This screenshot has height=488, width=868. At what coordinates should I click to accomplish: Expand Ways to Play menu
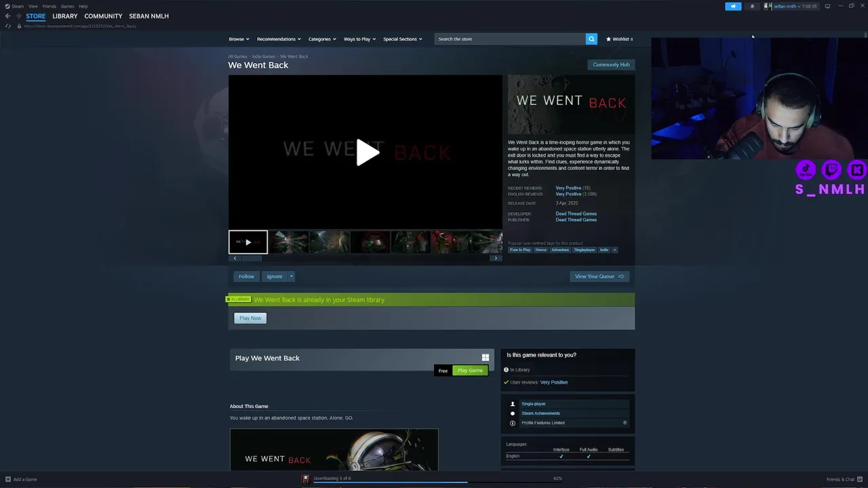point(359,39)
